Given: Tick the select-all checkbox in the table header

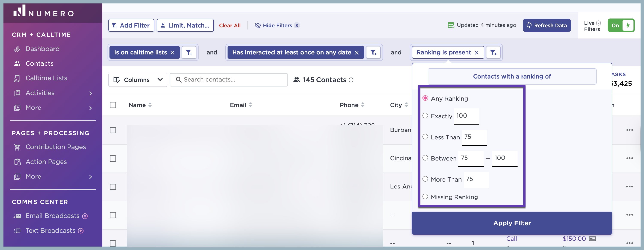Looking at the screenshot, I should [113, 105].
